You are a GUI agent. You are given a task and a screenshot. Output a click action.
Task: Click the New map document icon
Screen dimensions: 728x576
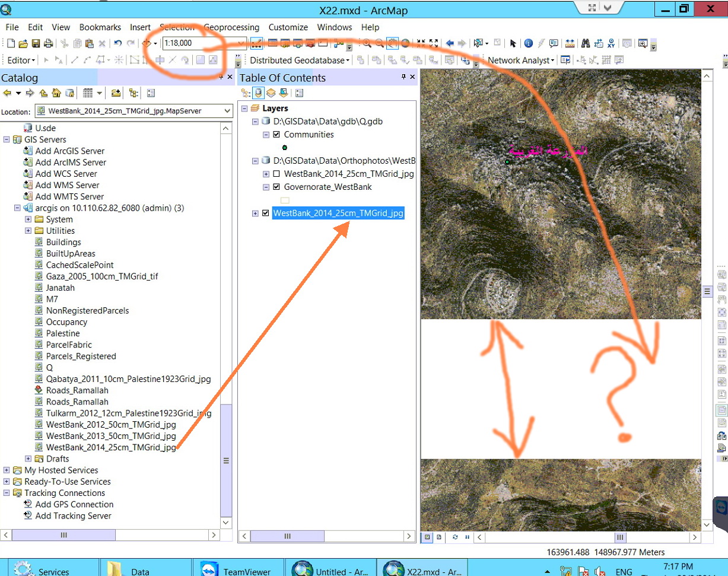coord(11,43)
